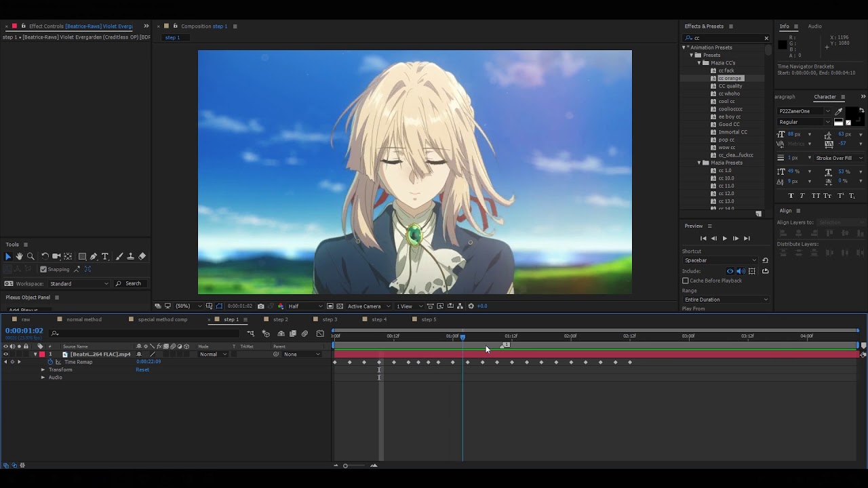Open the composition mini-flowchart icon

(x=250, y=333)
